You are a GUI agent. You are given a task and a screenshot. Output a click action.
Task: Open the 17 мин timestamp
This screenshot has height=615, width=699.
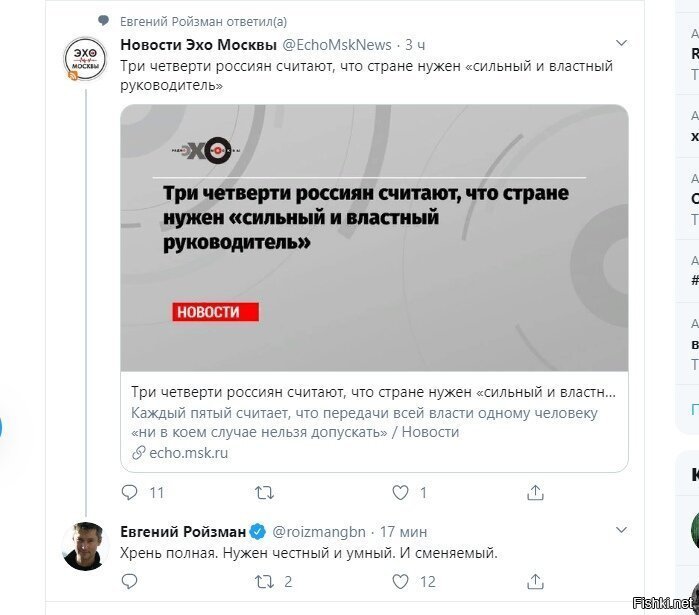403,532
